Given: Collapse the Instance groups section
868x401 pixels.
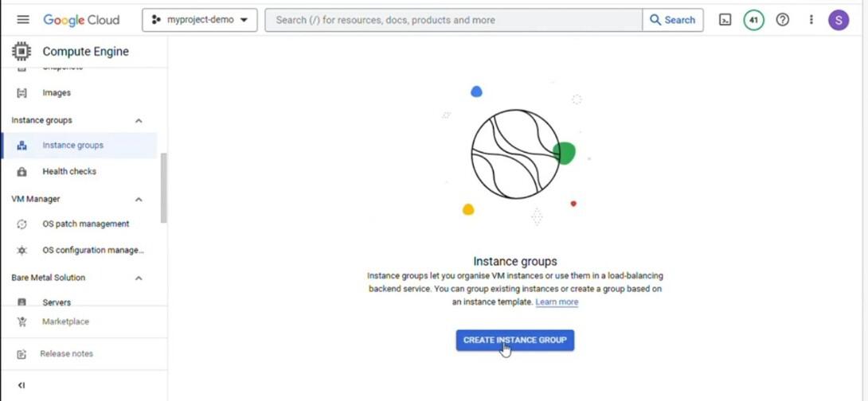Looking at the screenshot, I should [139, 121].
